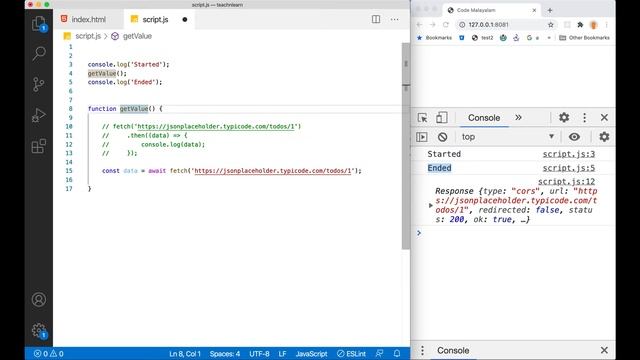Screen dimensions: 640x360
Task: Open script.js:3 source link
Action: click(x=569, y=154)
